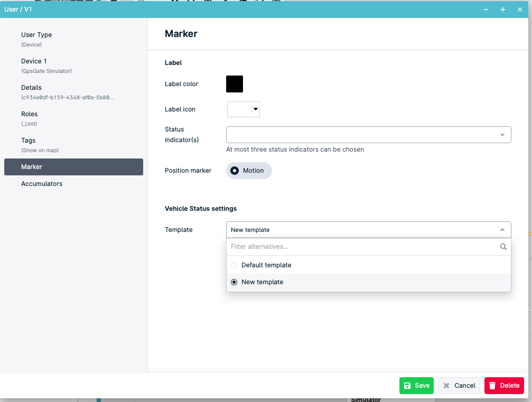The height and width of the screenshot is (402, 532).
Task: Select the Marker section
Action: tap(73, 167)
